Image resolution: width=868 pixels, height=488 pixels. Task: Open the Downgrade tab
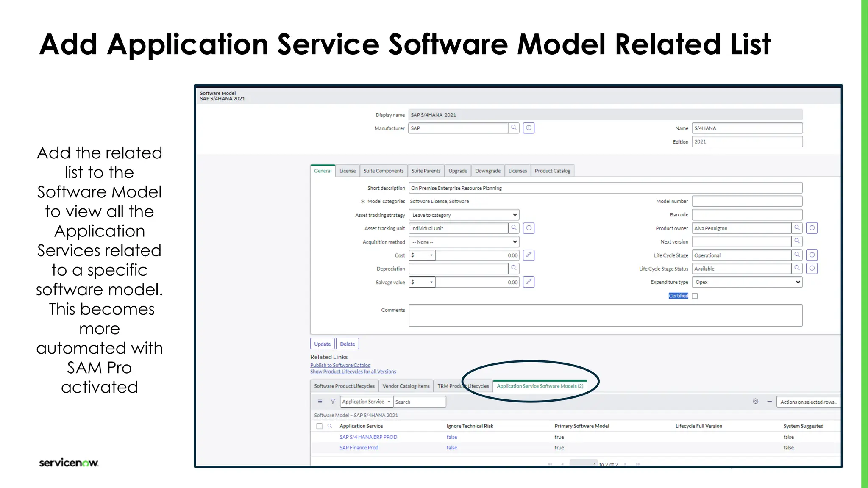[488, 171]
